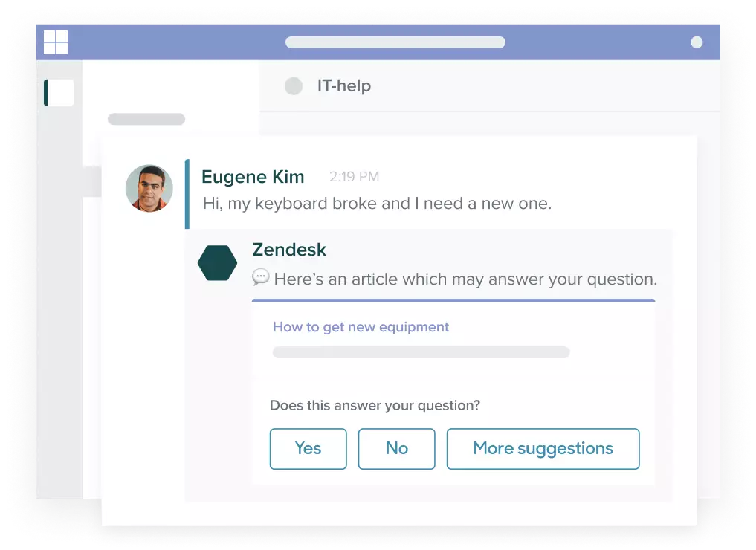This screenshot has height=550, width=756.
Task: View Eugene Kim's profile photo
Action: click(x=149, y=189)
